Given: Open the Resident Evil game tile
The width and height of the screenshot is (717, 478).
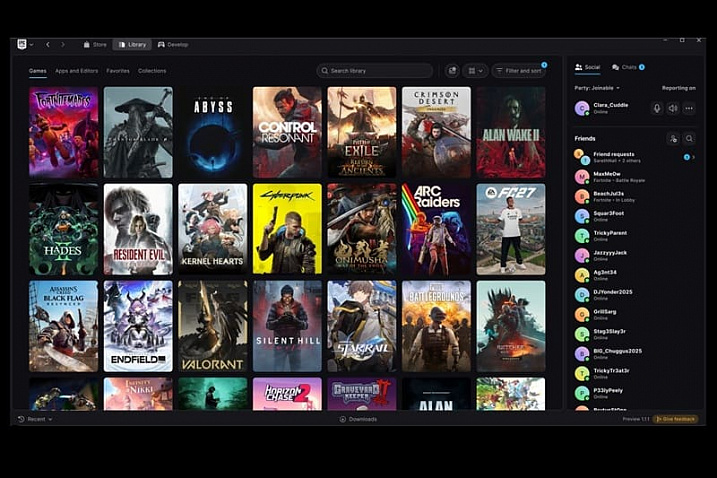Looking at the screenshot, I should click(138, 229).
